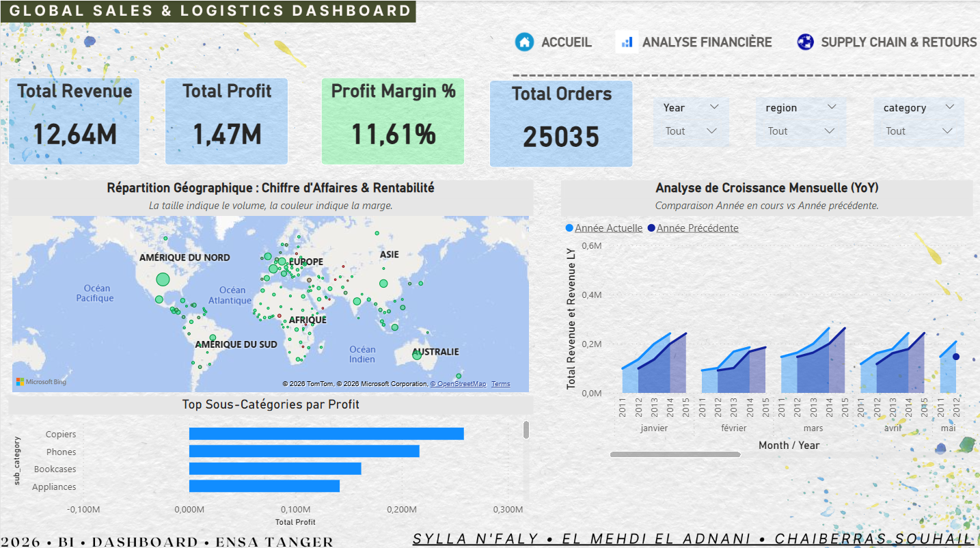Select the Profit Margin % card
This screenshot has width=980, height=548.
[x=393, y=121]
